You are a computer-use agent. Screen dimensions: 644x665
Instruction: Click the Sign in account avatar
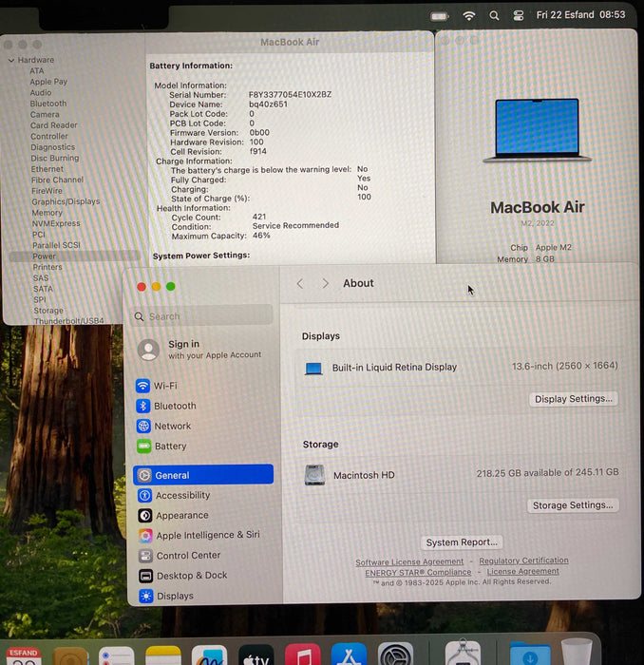point(148,350)
